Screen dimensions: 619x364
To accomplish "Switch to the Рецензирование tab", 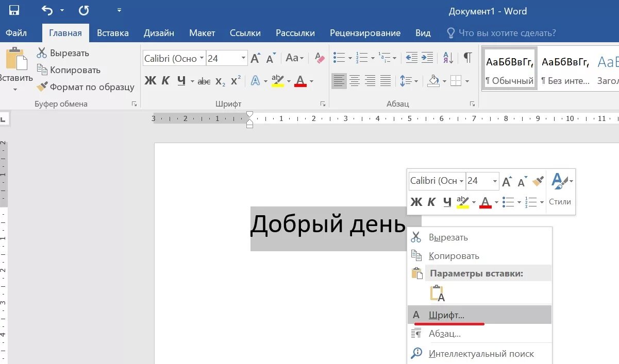I will point(365,32).
